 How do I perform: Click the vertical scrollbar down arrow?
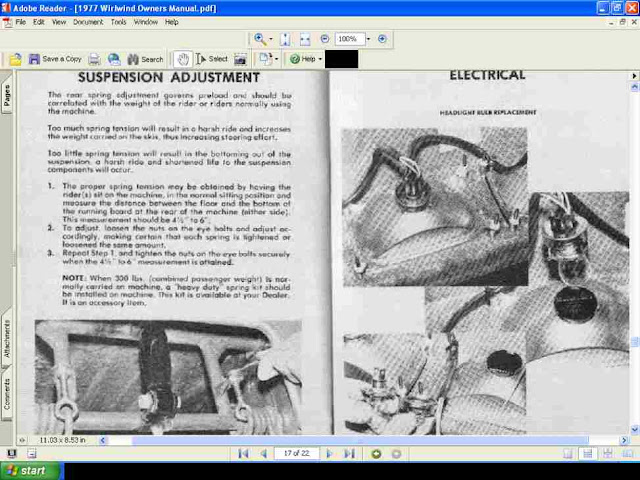[635, 429]
